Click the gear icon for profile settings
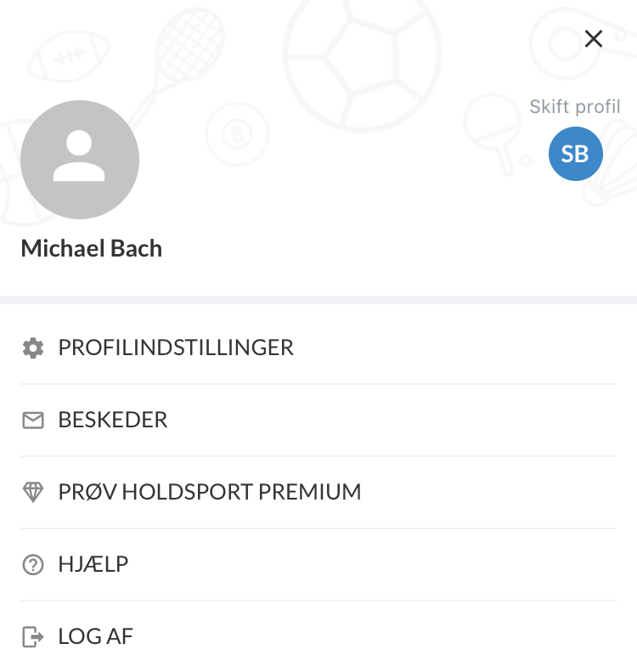Screen dimensions: 637x672 (33, 347)
